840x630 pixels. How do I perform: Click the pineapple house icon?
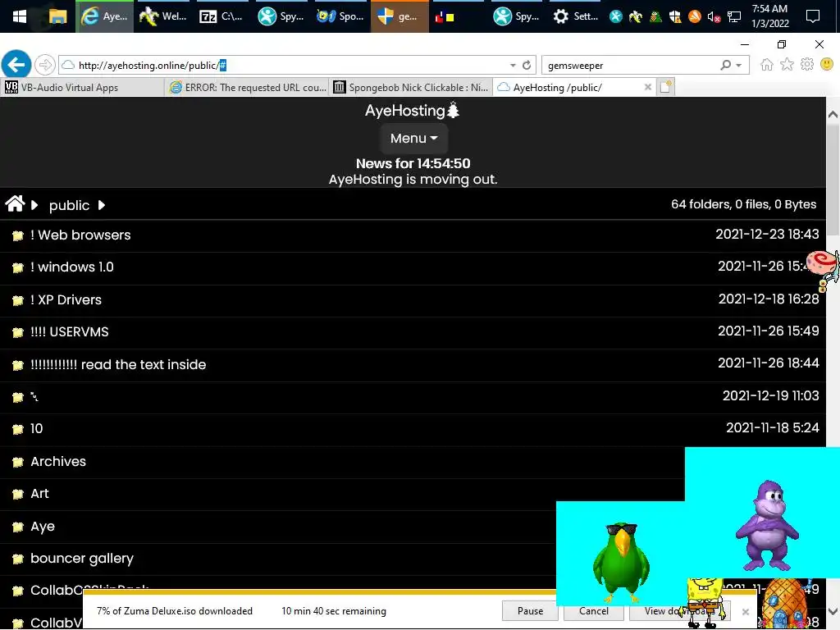tap(784, 605)
